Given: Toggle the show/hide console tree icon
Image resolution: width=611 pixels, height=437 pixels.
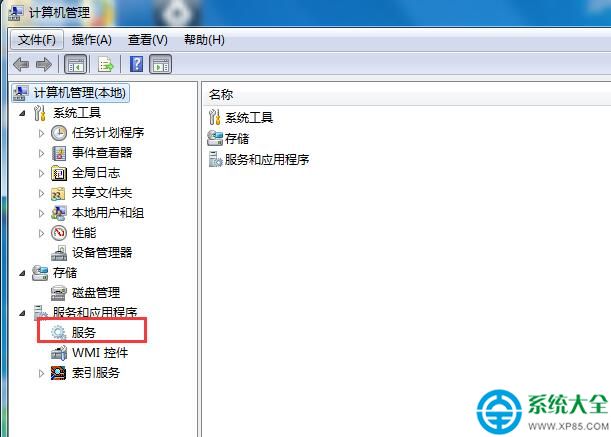Looking at the screenshot, I should coord(75,64).
